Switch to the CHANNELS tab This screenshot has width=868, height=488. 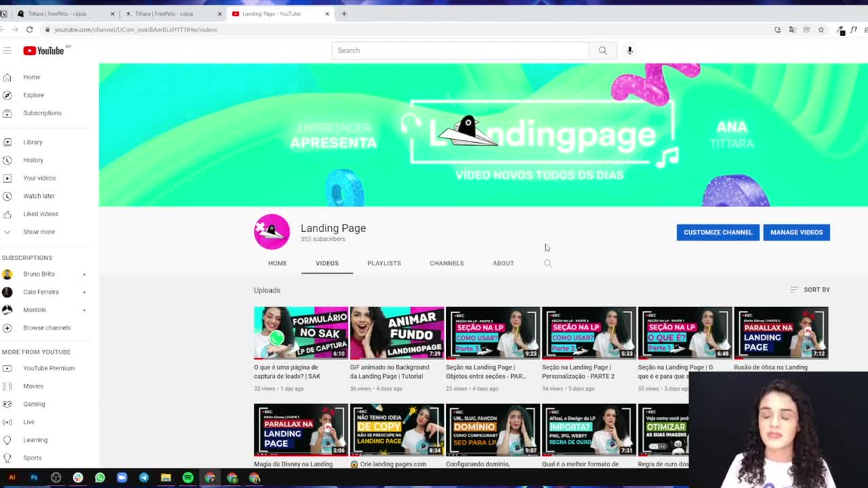coord(447,263)
